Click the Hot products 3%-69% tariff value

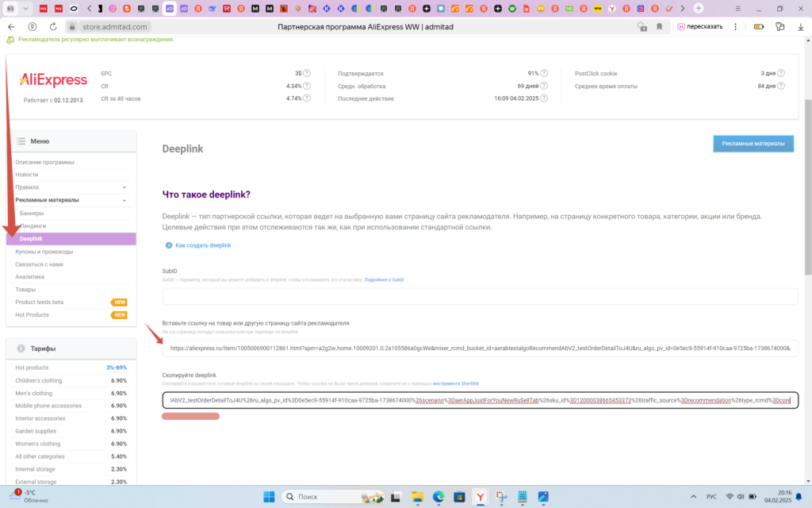117,368
